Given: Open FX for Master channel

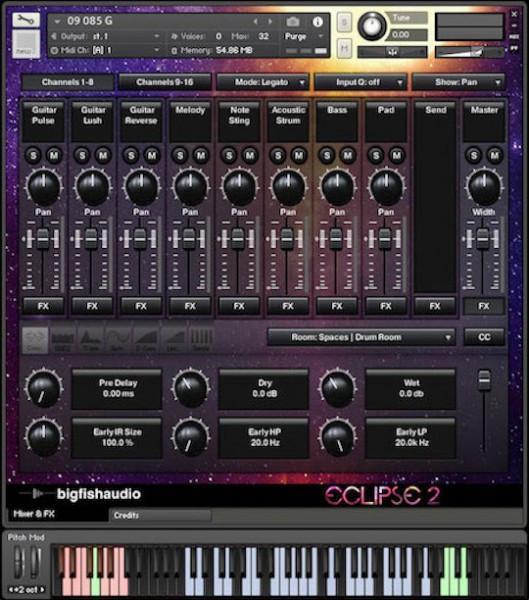Looking at the screenshot, I should [484, 306].
